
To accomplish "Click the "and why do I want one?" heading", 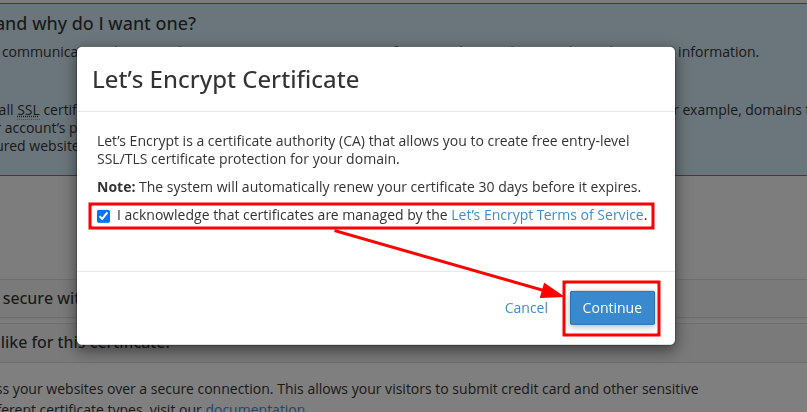I will pos(98,22).
